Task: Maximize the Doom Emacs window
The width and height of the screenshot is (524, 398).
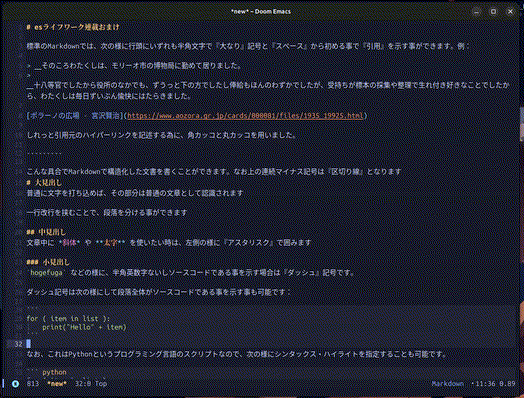Action: click(493, 12)
